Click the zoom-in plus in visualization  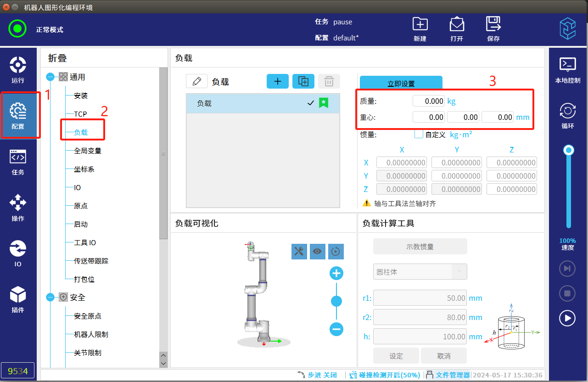336,274
